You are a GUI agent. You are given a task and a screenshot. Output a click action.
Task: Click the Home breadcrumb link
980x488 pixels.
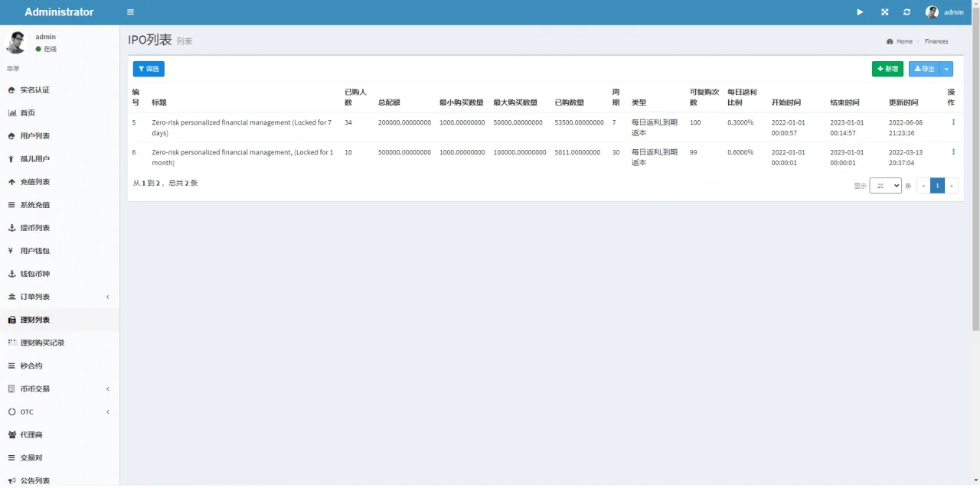(x=904, y=41)
